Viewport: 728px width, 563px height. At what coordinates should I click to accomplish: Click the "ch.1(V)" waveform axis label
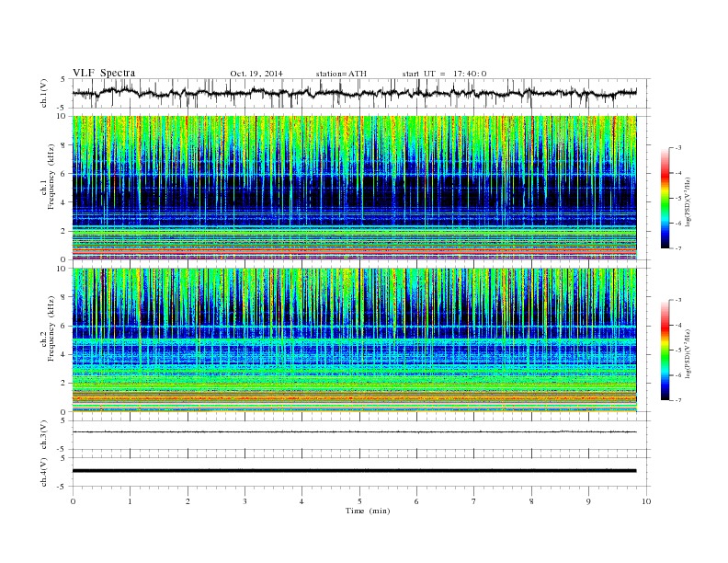pos(44,93)
